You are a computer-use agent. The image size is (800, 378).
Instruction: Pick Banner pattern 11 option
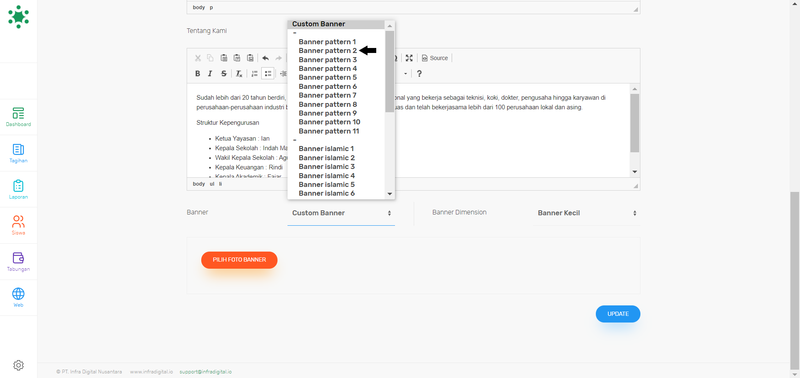tap(329, 131)
